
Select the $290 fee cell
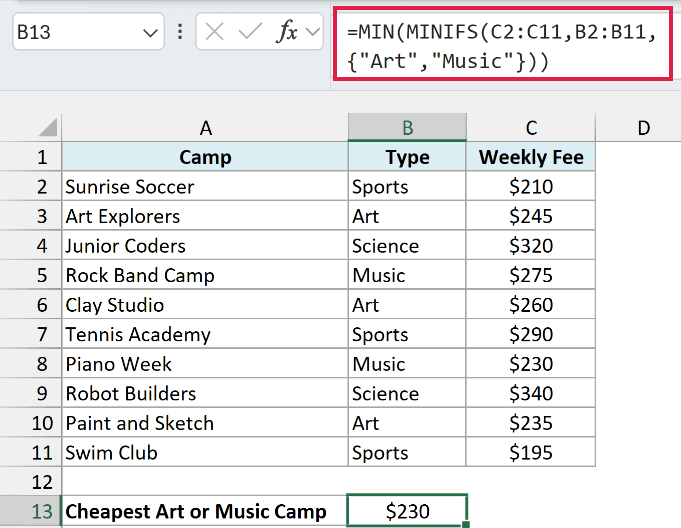pos(531,334)
